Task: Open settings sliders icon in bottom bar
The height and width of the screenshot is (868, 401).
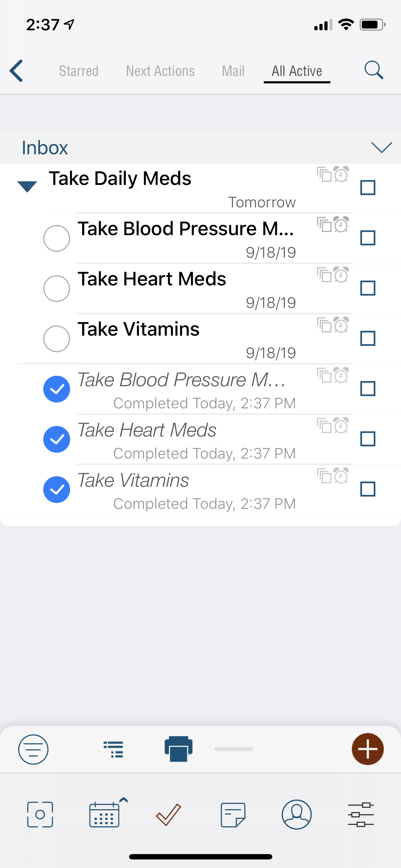Action: tap(361, 815)
